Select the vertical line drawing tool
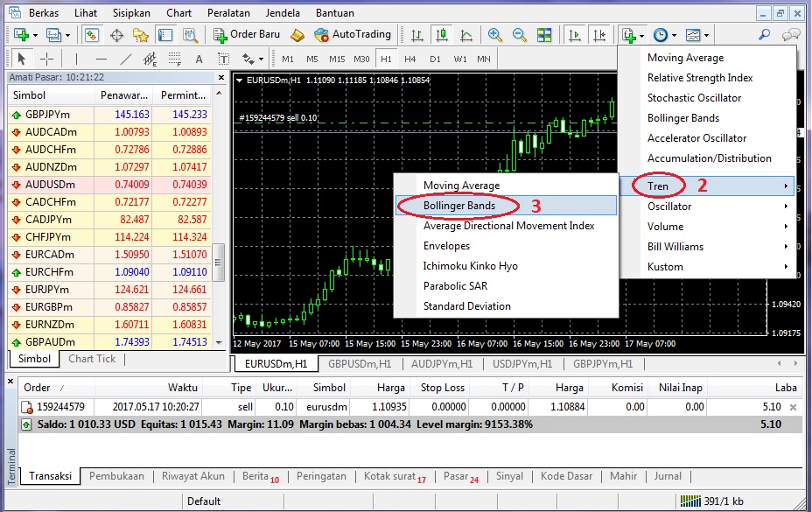This screenshot has height=512, width=812. click(76, 60)
